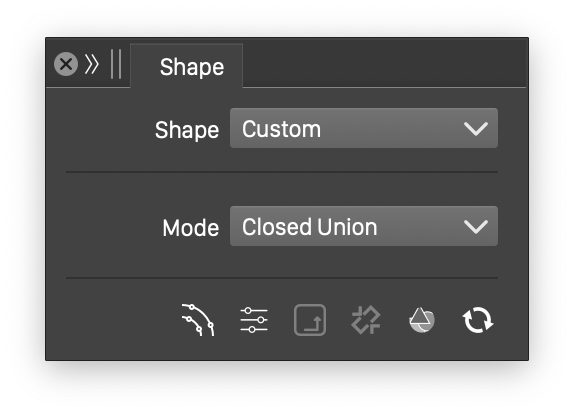
Task: Open the Mode dropdown showing Closed Union
Action: 364,226
